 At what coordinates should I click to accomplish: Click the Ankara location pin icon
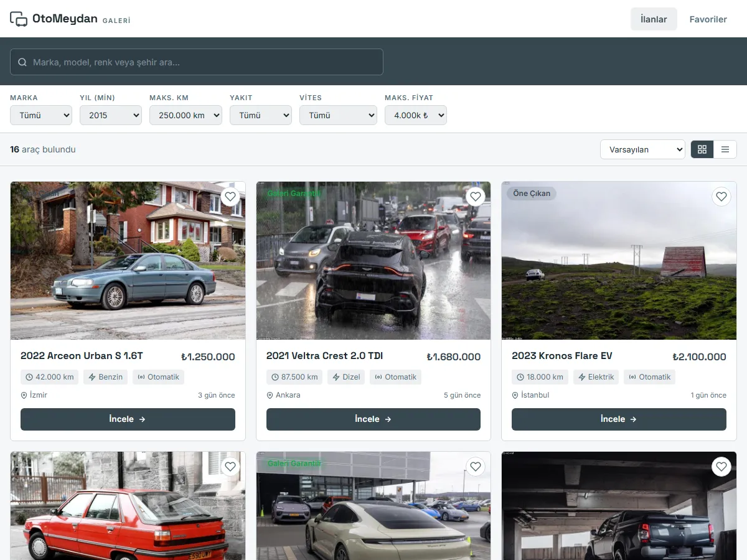270,395
